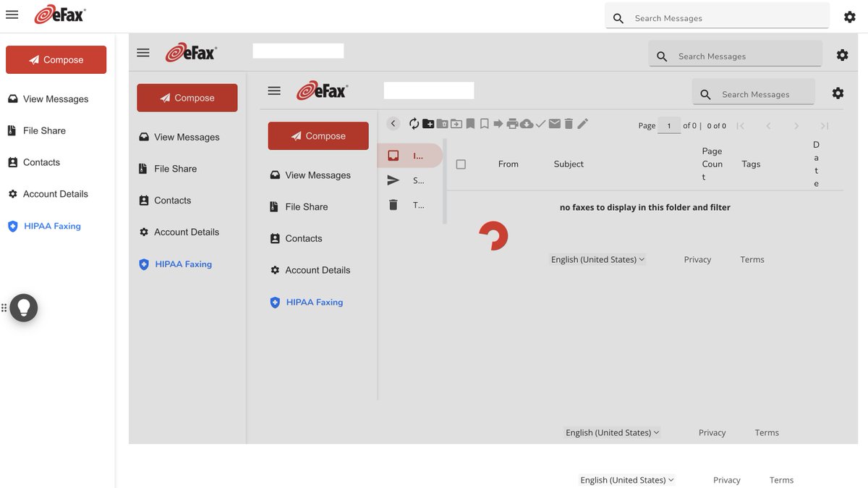The width and height of the screenshot is (868, 488).
Task: Click Compose in the outermost sidebar
Action: (x=56, y=60)
